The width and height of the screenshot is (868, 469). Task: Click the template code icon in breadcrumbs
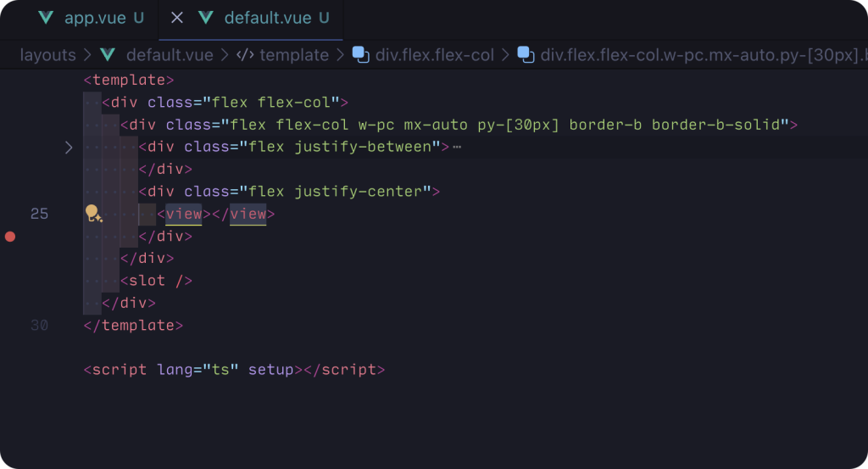[245, 55]
